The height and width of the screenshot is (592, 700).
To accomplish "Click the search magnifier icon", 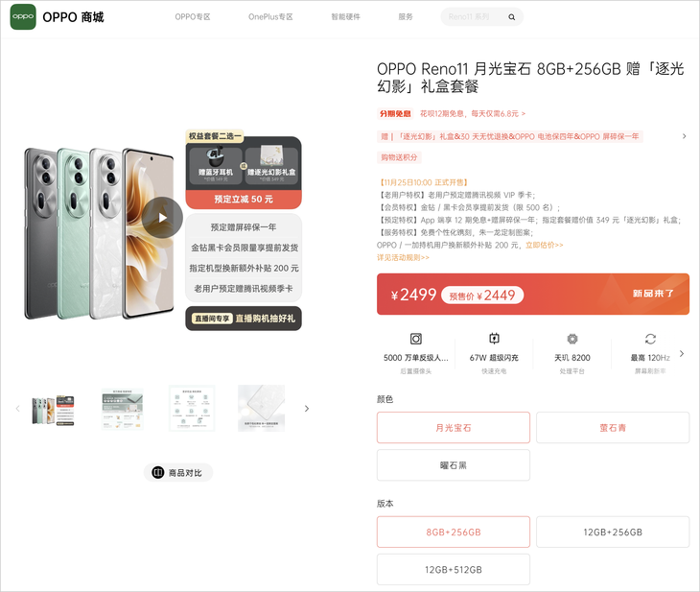I will pos(512,17).
